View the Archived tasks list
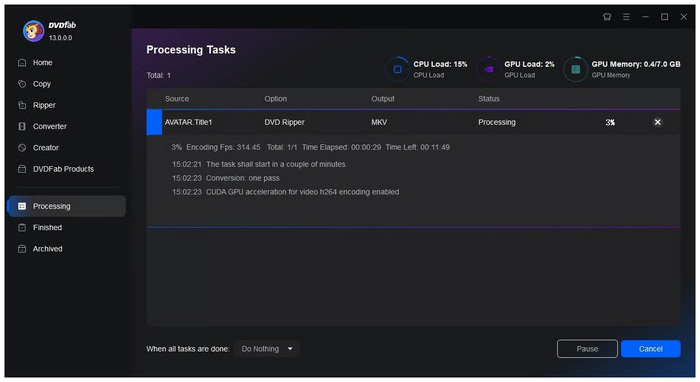 (x=47, y=249)
